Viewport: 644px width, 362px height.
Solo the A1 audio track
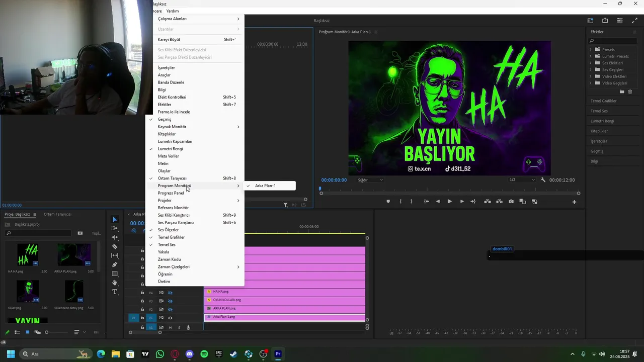coord(179,327)
